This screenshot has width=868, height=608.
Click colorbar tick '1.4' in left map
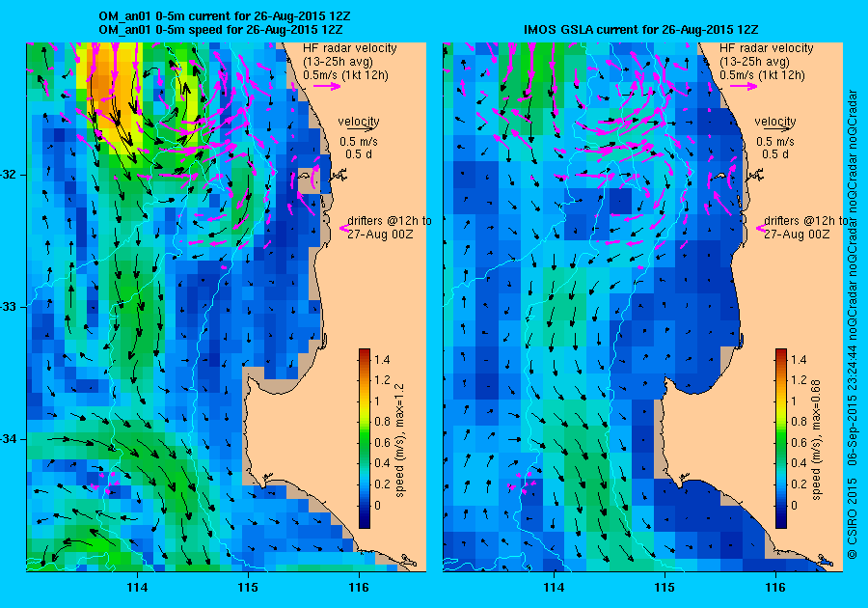pyautogui.click(x=382, y=360)
